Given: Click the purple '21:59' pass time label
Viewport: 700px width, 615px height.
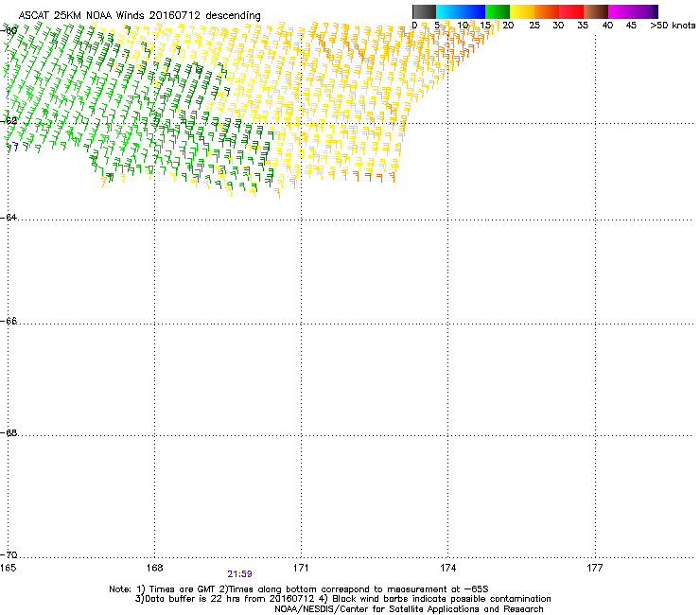Looking at the screenshot, I should [x=239, y=574].
